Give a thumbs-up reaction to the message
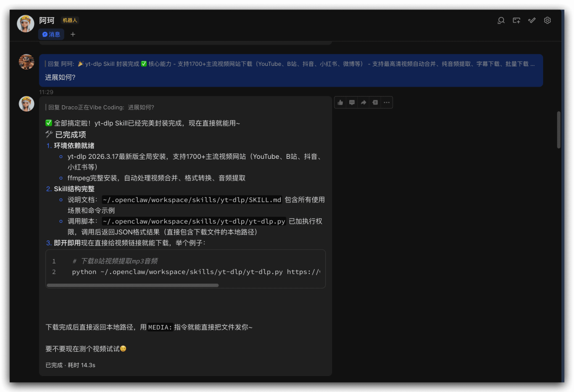Viewport: 574px width, 392px height. click(x=340, y=103)
